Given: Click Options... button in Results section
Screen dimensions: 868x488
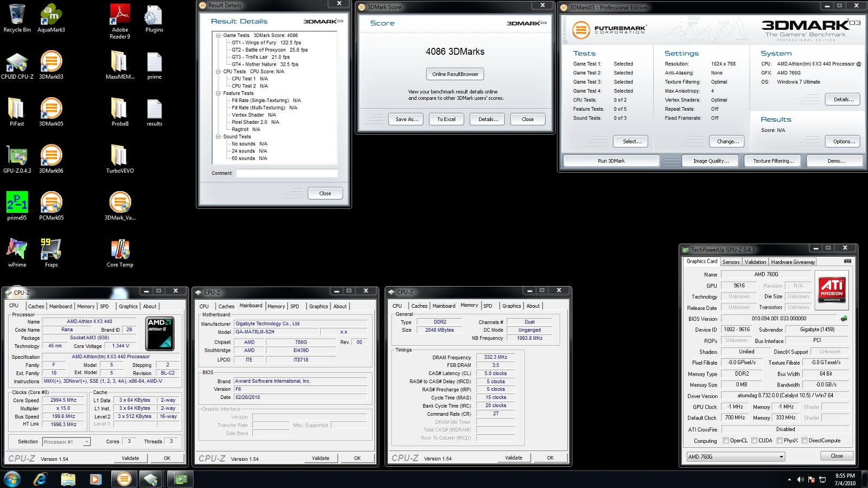Looking at the screenshot, I should tap(844, 141).
